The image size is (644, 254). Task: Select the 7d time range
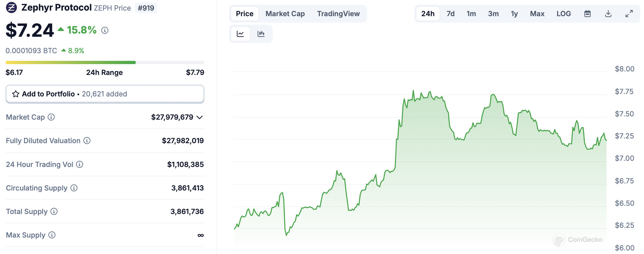coord(451,14)
